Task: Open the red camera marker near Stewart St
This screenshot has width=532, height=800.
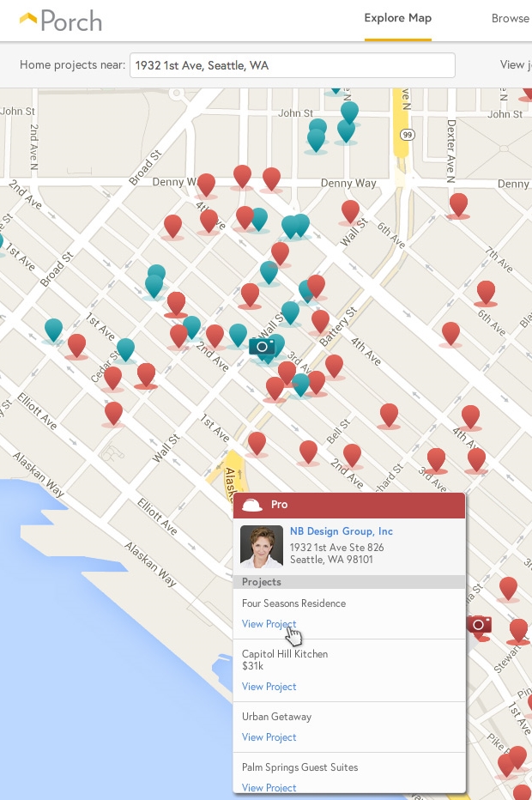Action: tap(479, 624)
